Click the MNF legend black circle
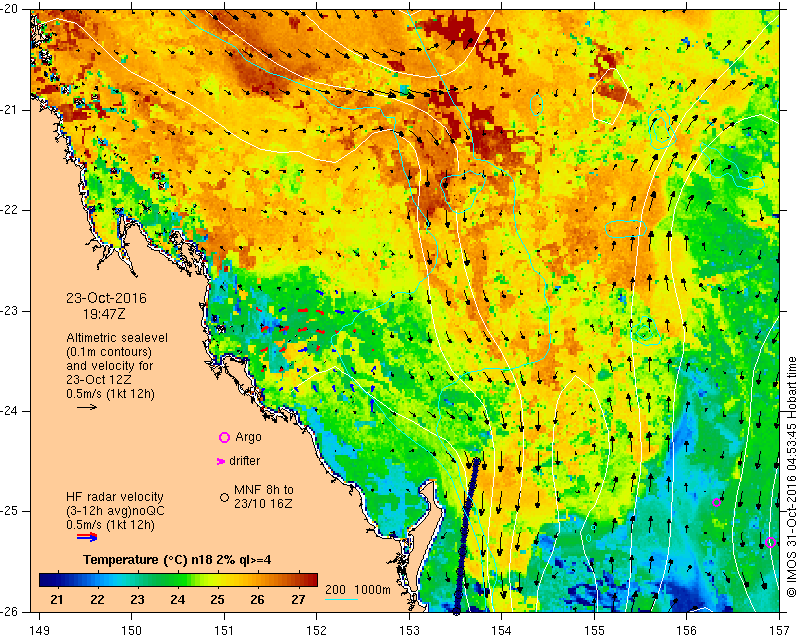Viewport: 800px width, 640px height. tap(224, 497)
